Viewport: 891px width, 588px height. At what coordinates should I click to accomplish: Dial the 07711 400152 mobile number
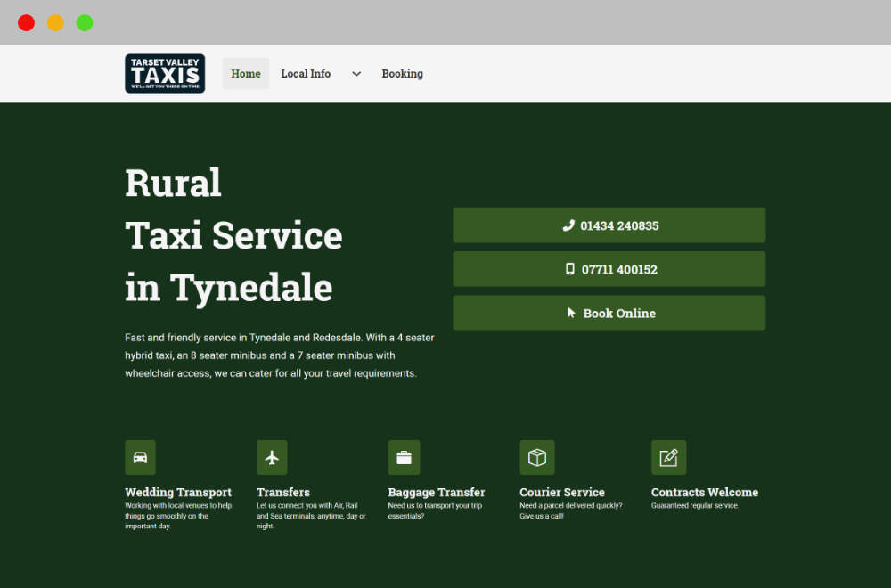609,269
